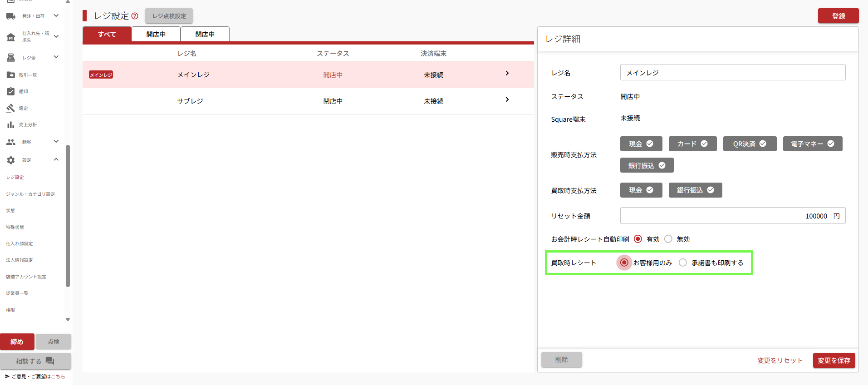The width and height of the screenshot is (868, 387).
Task: Open 売上分析 bar chart icon
Action: pos(11,124)
